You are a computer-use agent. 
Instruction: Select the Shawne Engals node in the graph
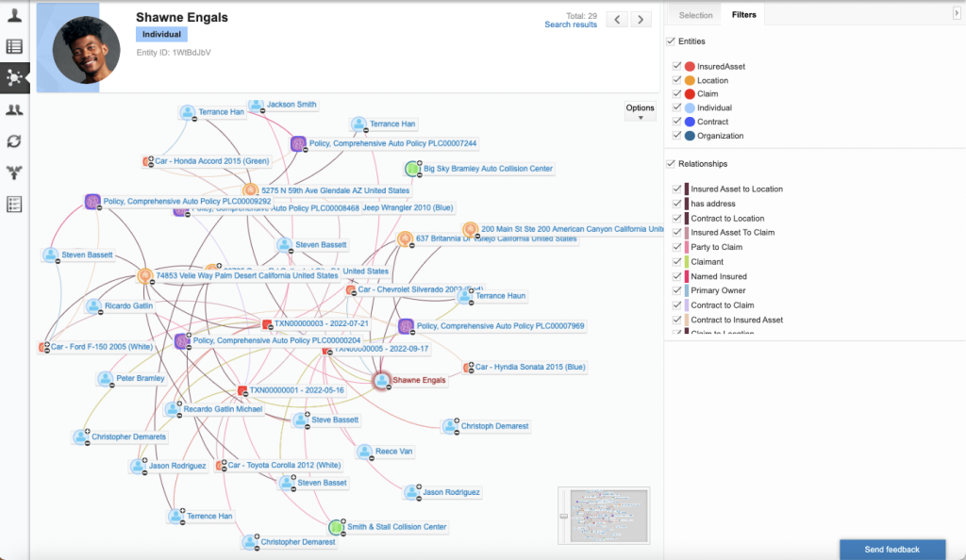coord(380,381)
